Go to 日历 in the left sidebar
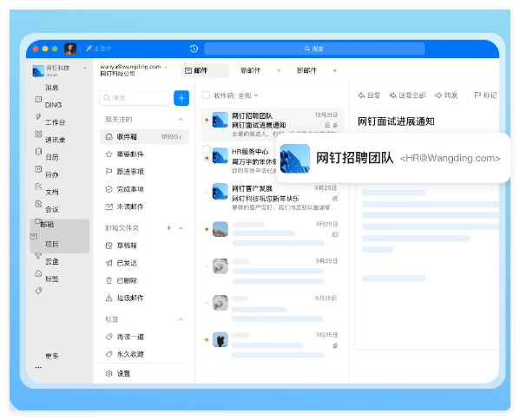The width and height of the screenshot is (520, 420). (52, 157)
